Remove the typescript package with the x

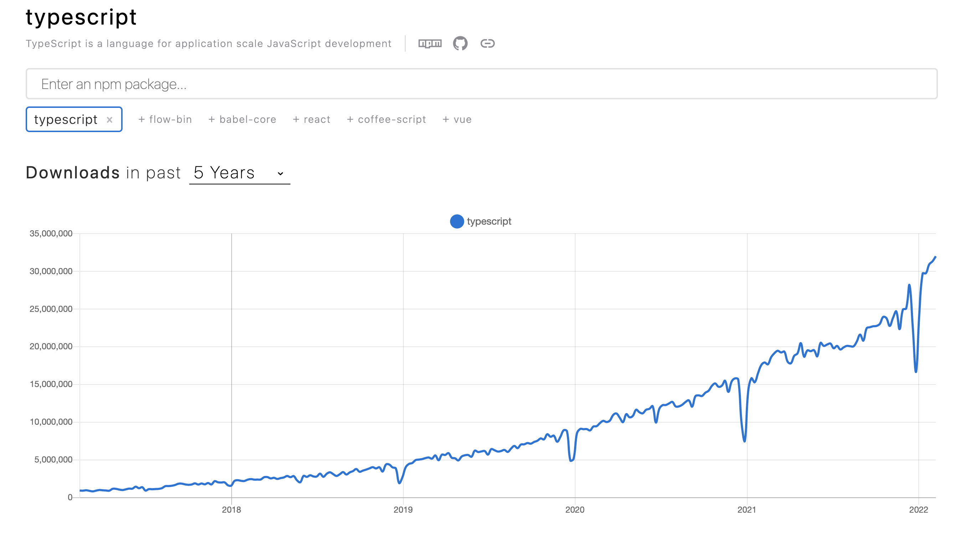pos(109,120)
